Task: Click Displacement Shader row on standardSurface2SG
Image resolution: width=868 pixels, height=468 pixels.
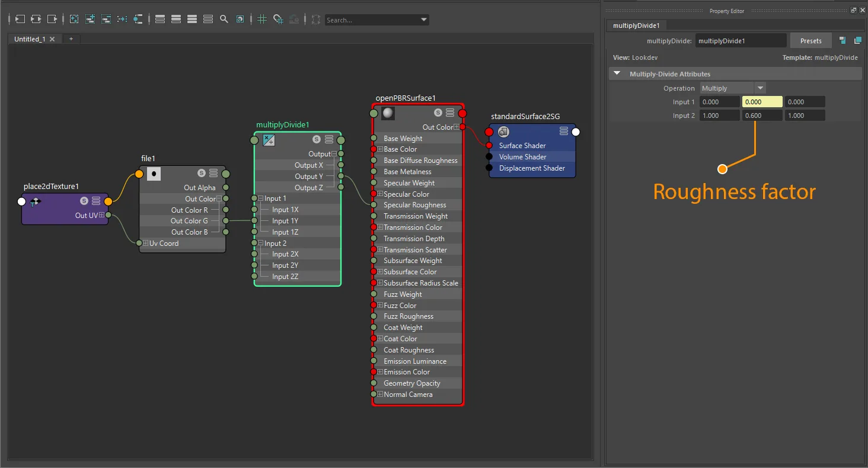Action: [x=532, y=168]
